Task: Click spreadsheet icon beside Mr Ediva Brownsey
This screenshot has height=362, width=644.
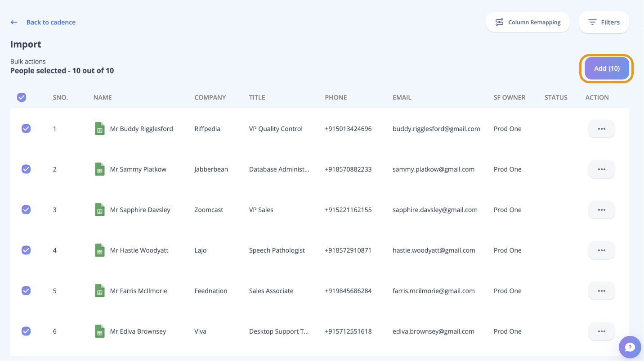Action: 100,331
